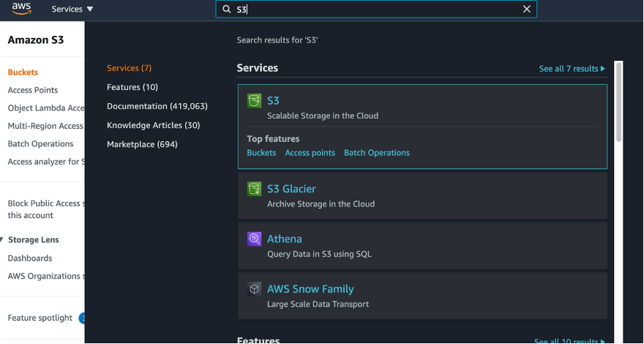Click the S3 Glacier service icon

click(x=254, y=189)
